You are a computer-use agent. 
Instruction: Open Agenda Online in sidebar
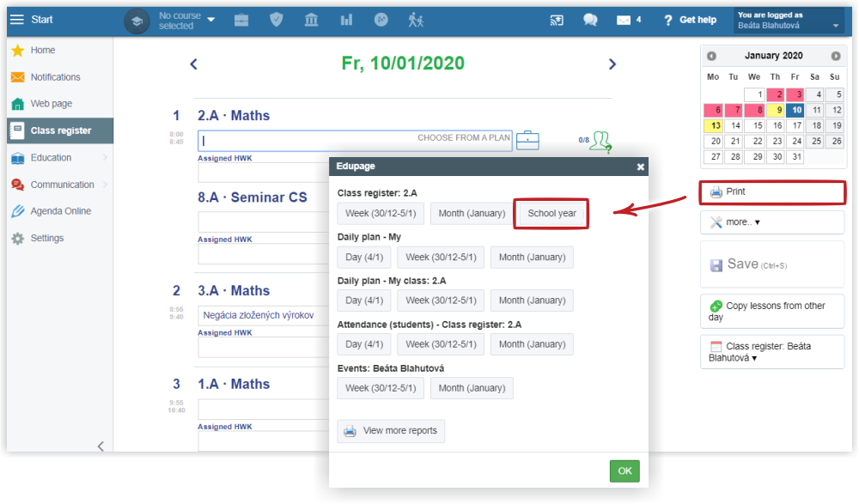pos(60,211)
